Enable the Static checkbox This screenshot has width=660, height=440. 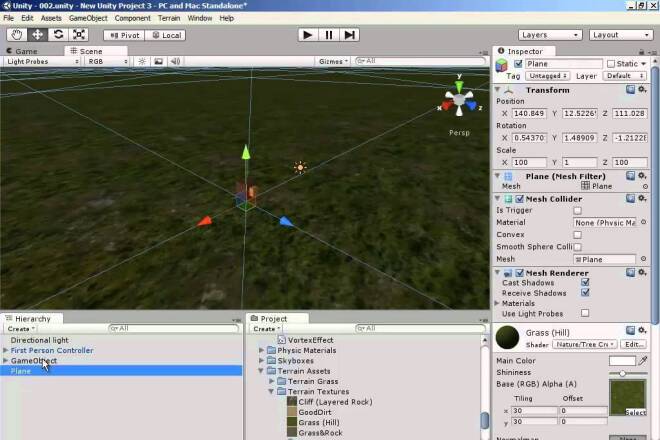click(x=611, y=64)
